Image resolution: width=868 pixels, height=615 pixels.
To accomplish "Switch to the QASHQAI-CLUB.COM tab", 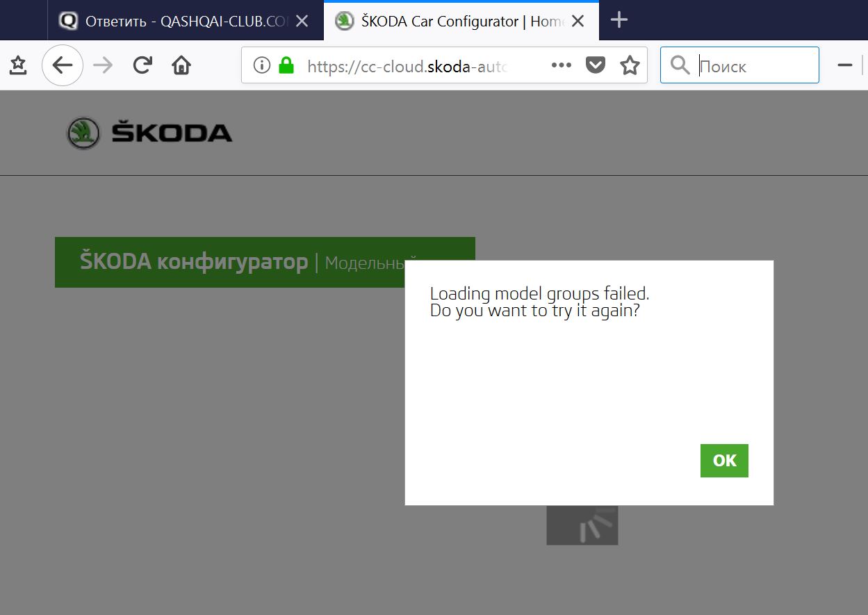I will [174, 21].
